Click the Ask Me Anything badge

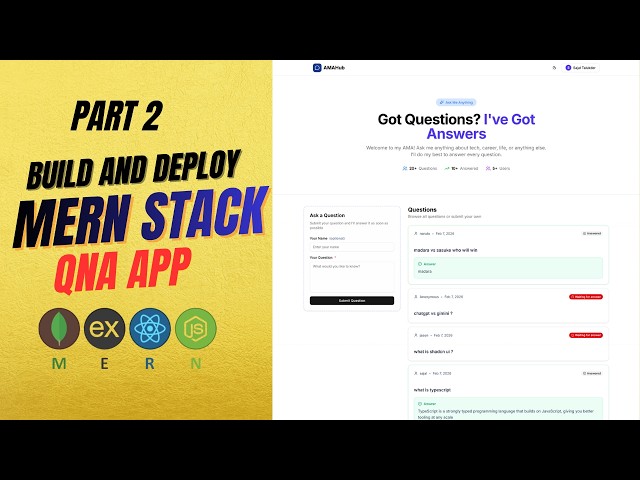[x=456, y=102]
